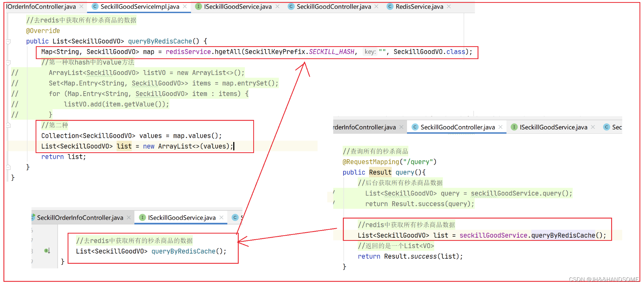Viewport: 644px width, 285px height.
Task: Click interface icon on bottom-pane ISeckillGoodService.java tab
Action: [x=142, y=217]
